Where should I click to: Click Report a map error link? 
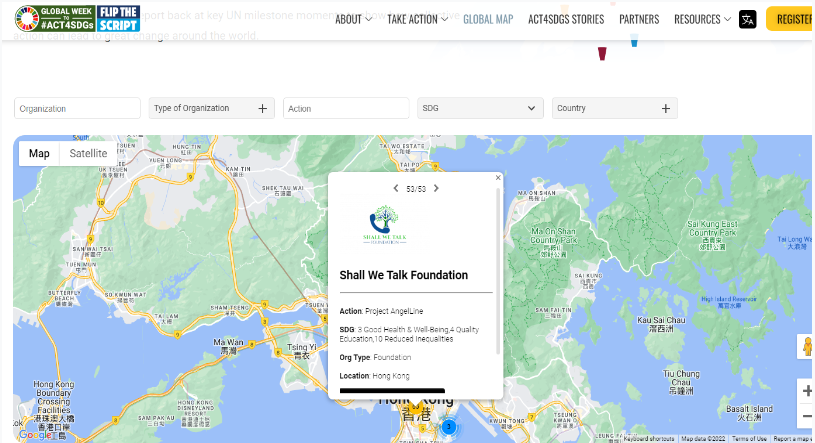[x=793, y=439]
